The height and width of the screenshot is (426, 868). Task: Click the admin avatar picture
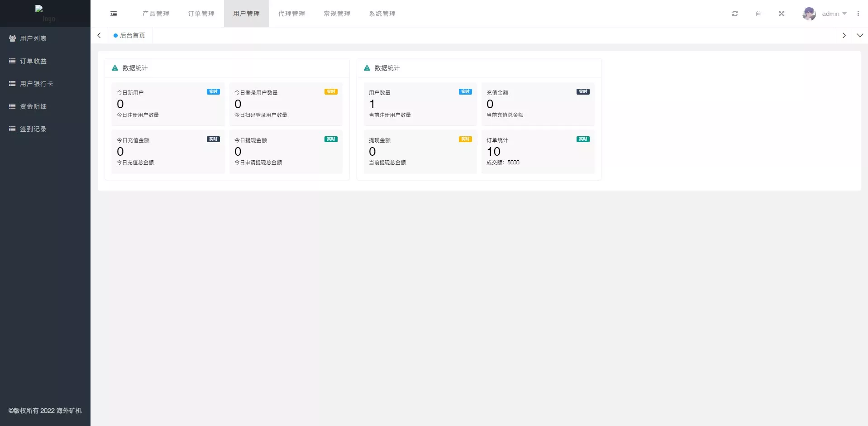point(809,14)
